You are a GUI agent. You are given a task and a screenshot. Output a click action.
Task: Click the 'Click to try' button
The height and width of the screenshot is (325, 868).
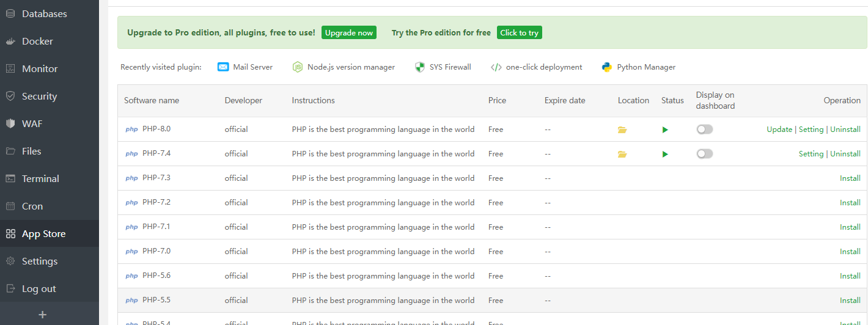pos(520,33)
